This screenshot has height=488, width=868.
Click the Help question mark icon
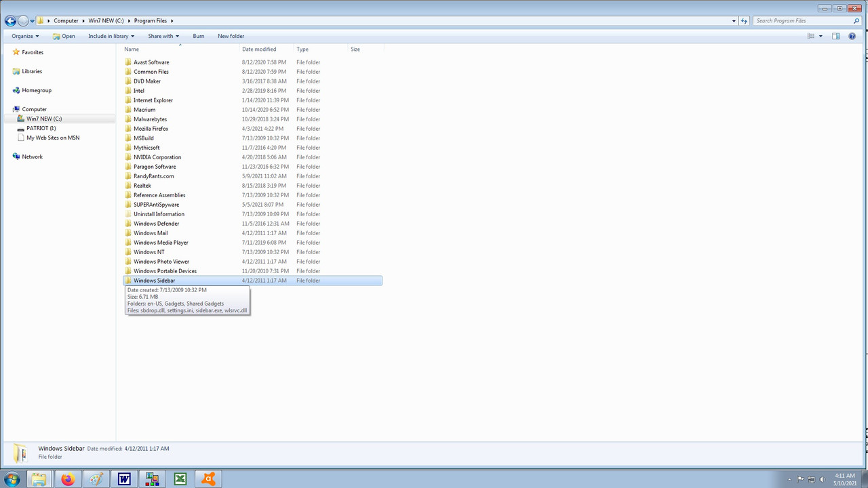(852, 36)
